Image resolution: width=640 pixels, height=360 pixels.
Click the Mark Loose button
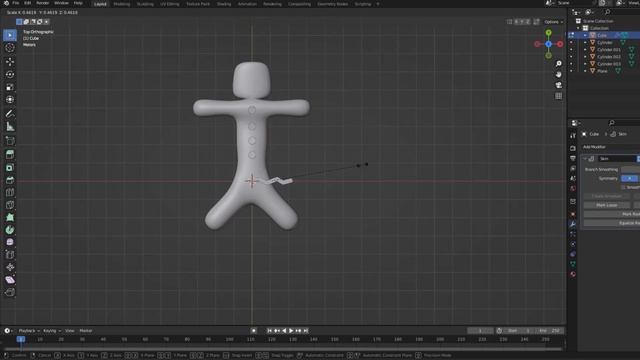pyautogui.click(x=607, y=205)
